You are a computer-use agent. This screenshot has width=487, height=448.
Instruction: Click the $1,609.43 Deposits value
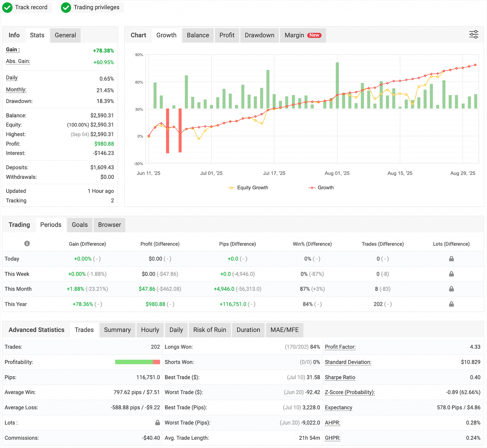102,167
